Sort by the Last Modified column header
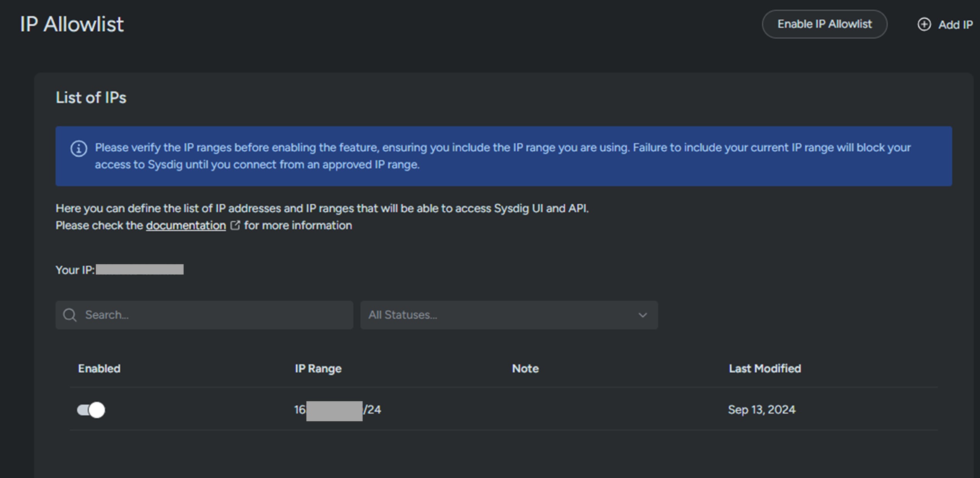The image size is (980, 478). (x=764, y=368)
